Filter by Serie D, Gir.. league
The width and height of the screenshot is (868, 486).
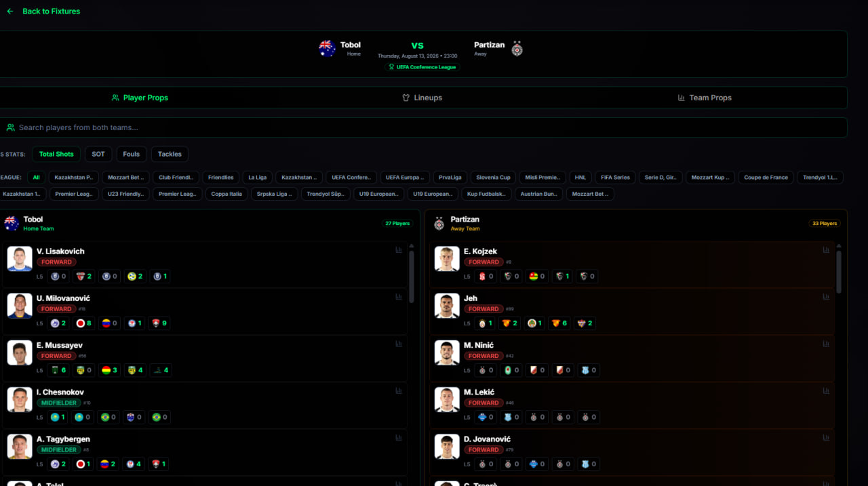[660, 178]
